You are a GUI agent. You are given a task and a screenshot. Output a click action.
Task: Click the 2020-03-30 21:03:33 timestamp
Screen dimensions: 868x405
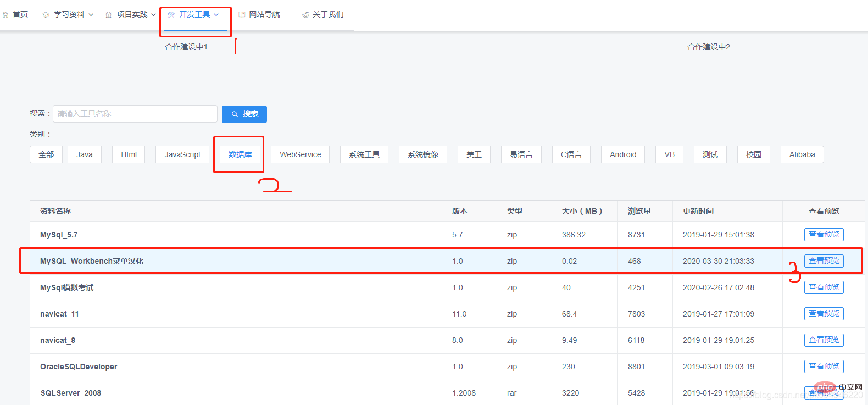click(719, 261)
